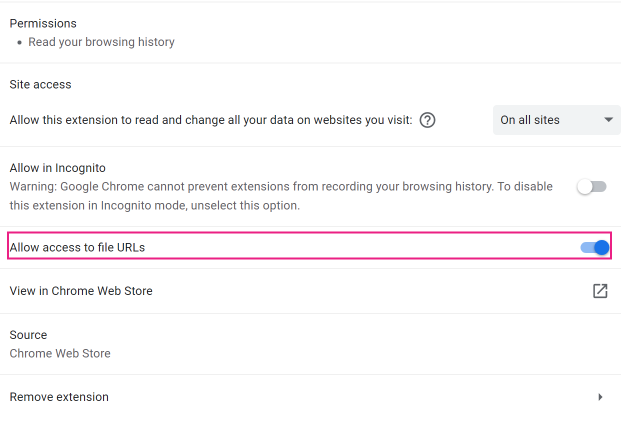Expand the Remove extension arrow
The image size is (621, 447).
(600, 397)
